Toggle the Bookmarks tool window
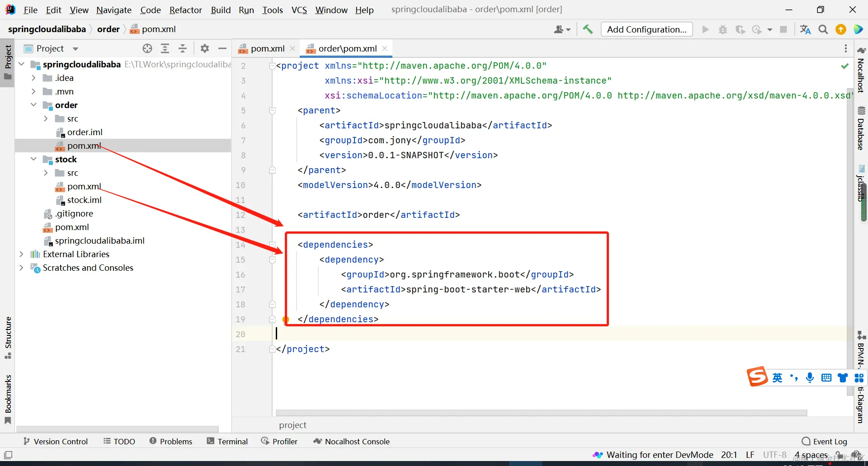This screenshot has height=466, width=868. pyautogui.click(x=8, y=400)
